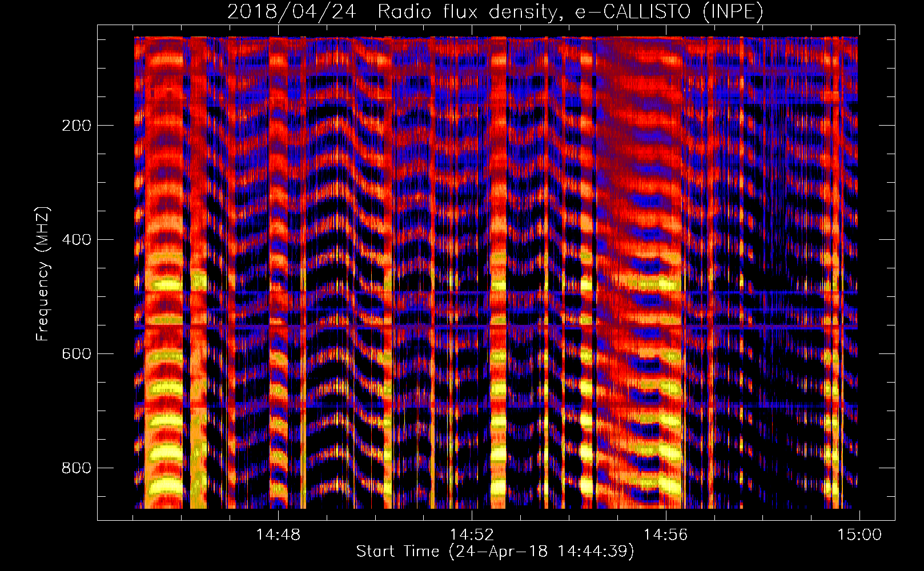This screenshot has width=924, height=571.
Task: Click the 600 frequency tick label
Action: 77,354
